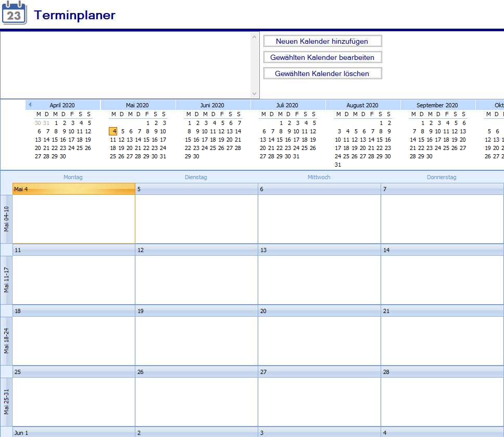Select day 30 in September 2020 mini calendar
The image size is (504, 437).
430,156
